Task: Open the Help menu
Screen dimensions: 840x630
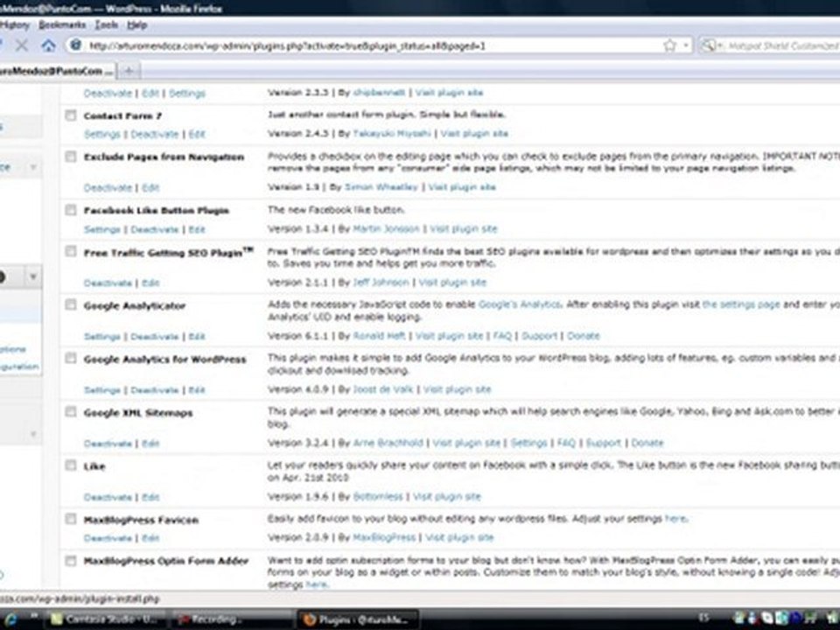Action: coord(136,24)
